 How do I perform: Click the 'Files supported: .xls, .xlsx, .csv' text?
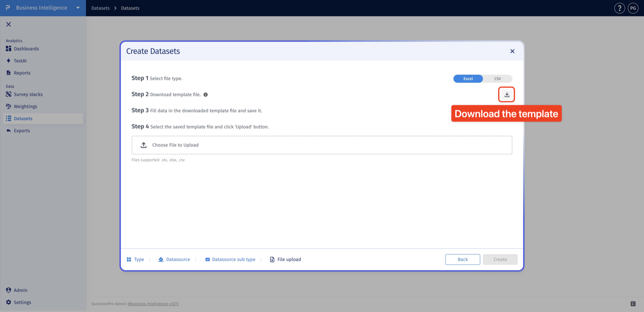158,160
